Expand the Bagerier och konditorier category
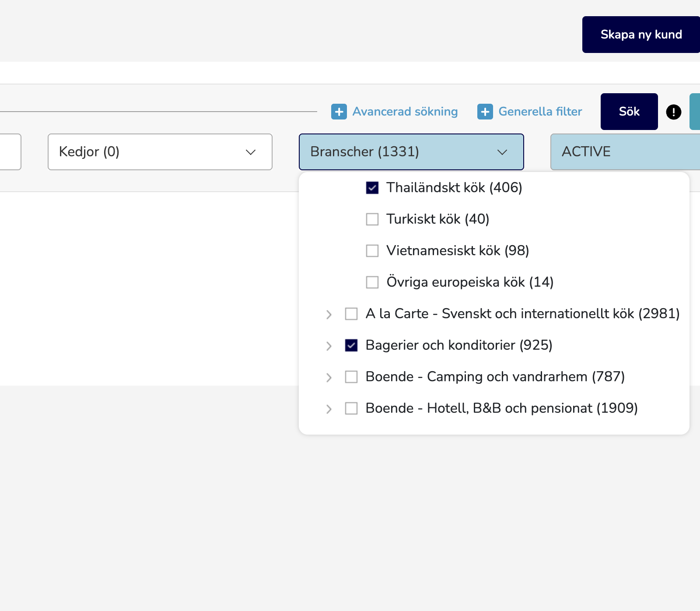The height and width of the screenshot is (611, 700). 329,346
